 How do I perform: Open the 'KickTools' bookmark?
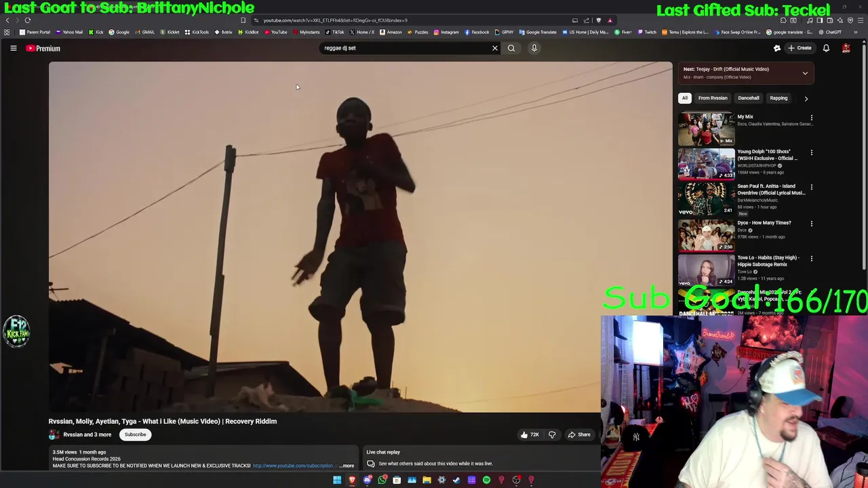[x=197, y=32]
